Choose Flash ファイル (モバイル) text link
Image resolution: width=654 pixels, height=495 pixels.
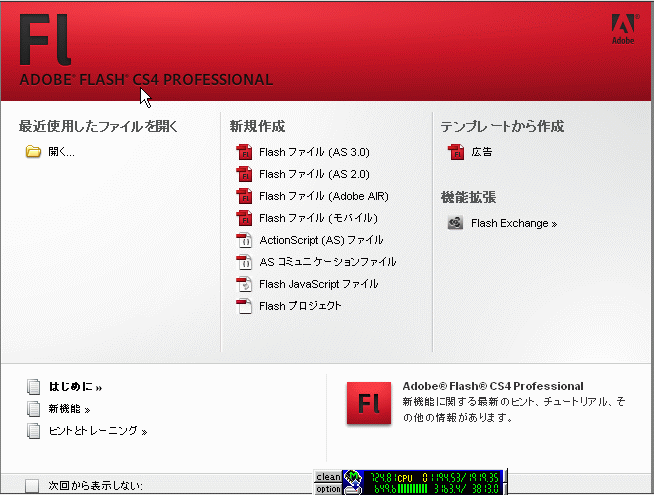[318, 219]
